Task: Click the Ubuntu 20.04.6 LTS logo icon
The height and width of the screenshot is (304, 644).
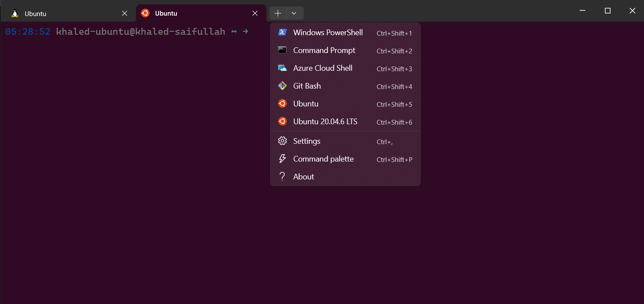Action: click(282, 122)
